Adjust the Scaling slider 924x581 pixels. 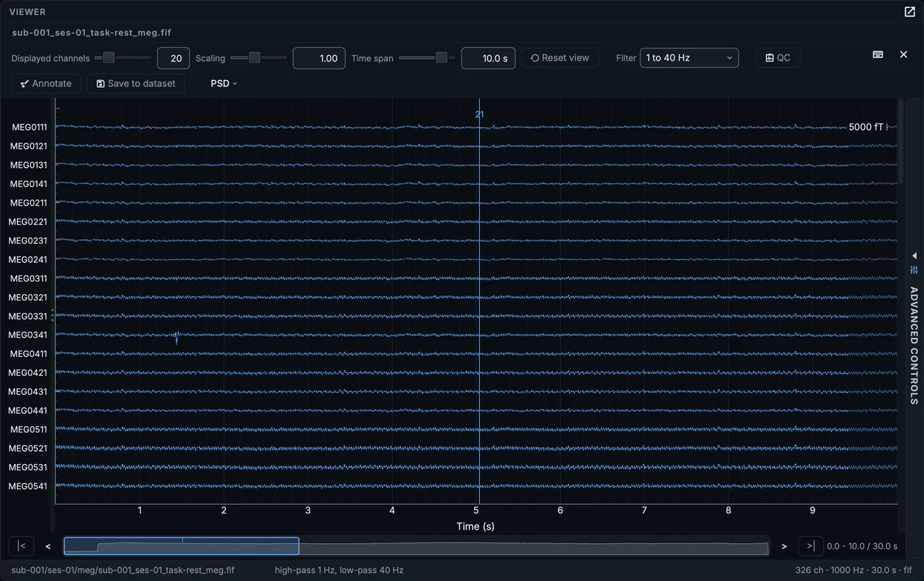(254, 58)
